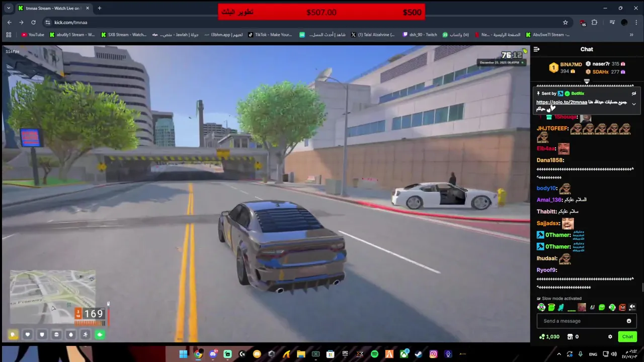Open the TikTok bookmark
This screenshot has width=644, height=362.
point(270,35)
